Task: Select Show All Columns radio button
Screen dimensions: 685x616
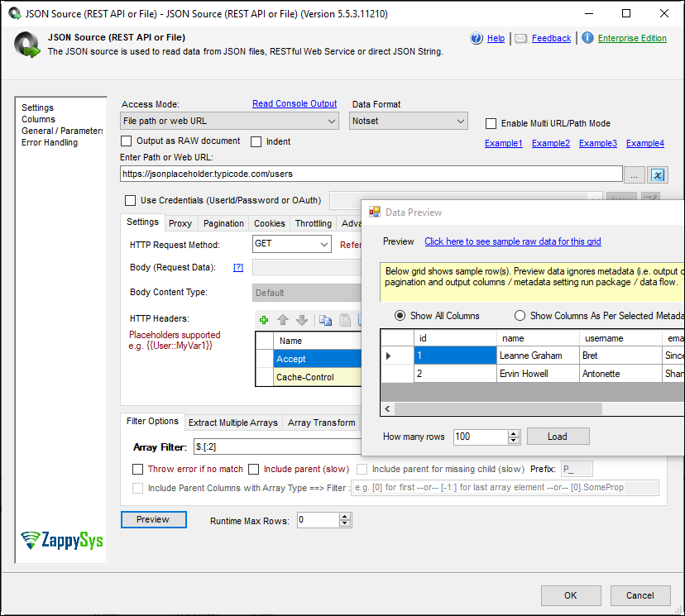Action: (400, 316)
